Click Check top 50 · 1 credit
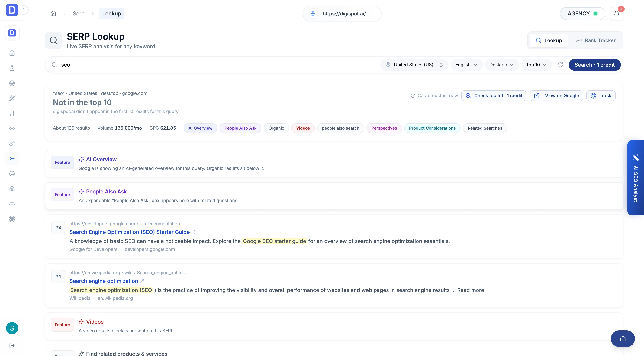This screenshot has height=356, width=644. click(x=494, y=95)
